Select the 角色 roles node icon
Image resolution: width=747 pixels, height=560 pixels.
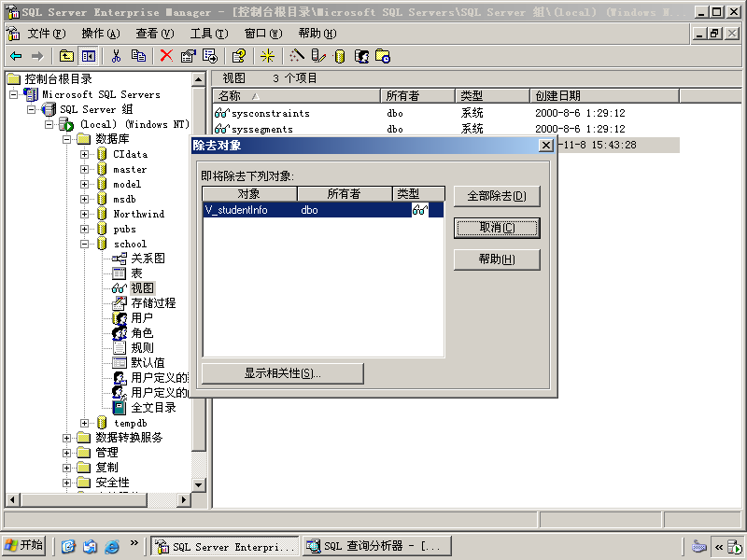[x=120, y=333]
